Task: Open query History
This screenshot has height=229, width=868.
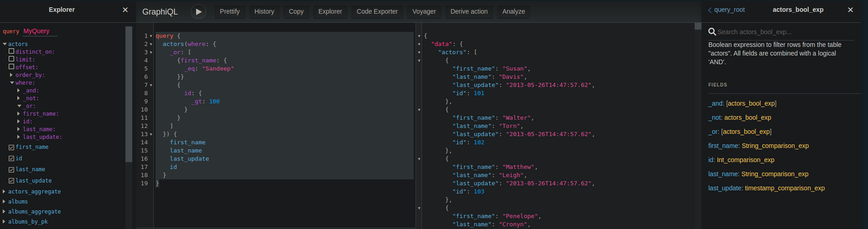Action: pyautogui.click(x=265, y=11)
